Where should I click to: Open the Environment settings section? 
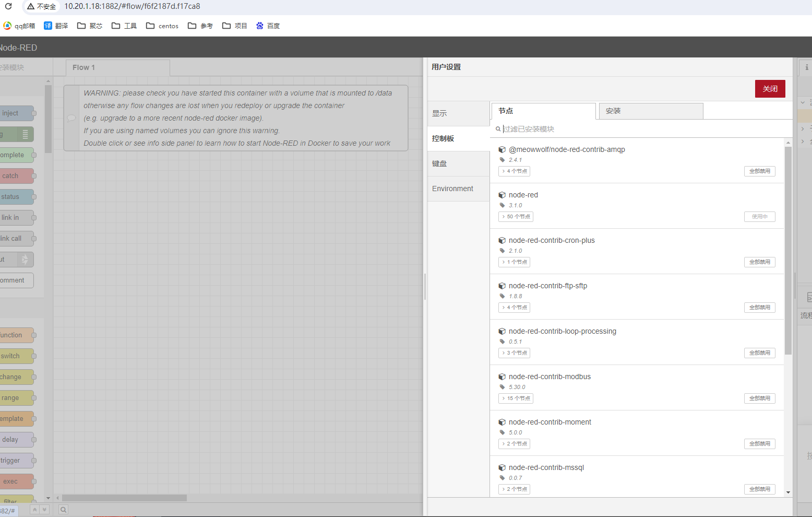[458, 189]
